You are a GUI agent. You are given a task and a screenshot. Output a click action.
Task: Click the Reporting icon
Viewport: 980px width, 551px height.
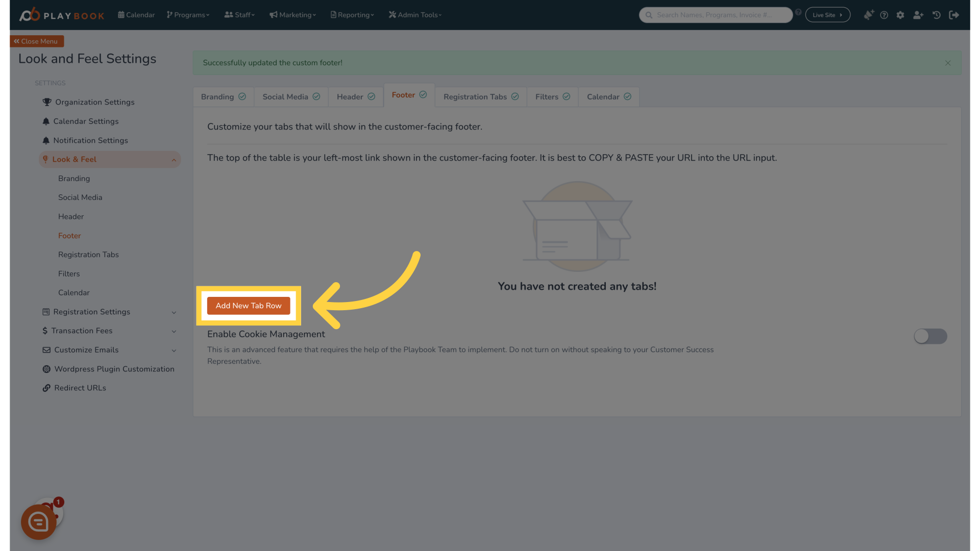click(333, 15)
